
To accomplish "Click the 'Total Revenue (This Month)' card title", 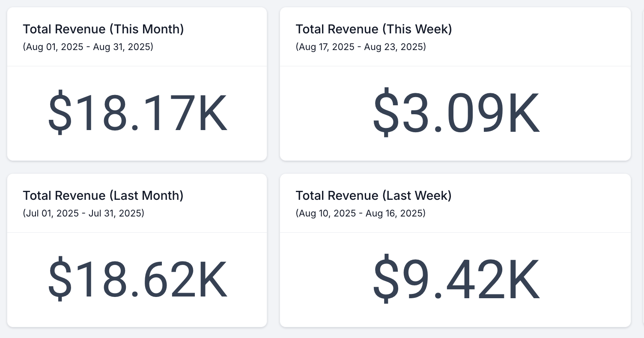I will click(x=103, y=29).
